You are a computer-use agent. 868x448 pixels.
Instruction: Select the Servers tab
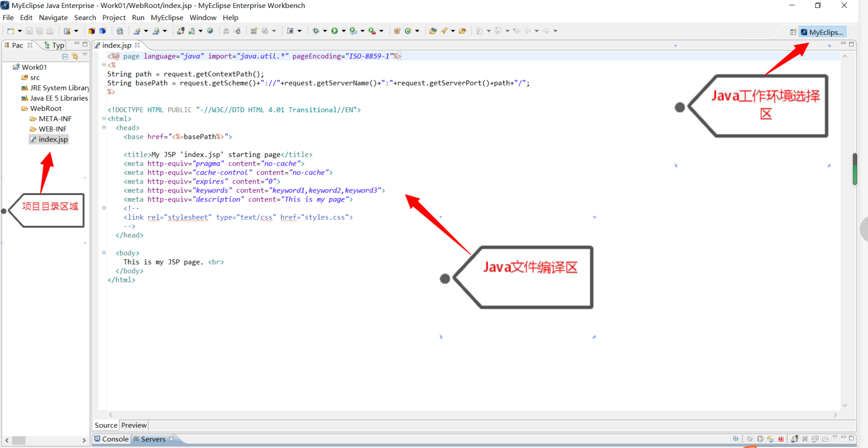click(x=153, y=439)
